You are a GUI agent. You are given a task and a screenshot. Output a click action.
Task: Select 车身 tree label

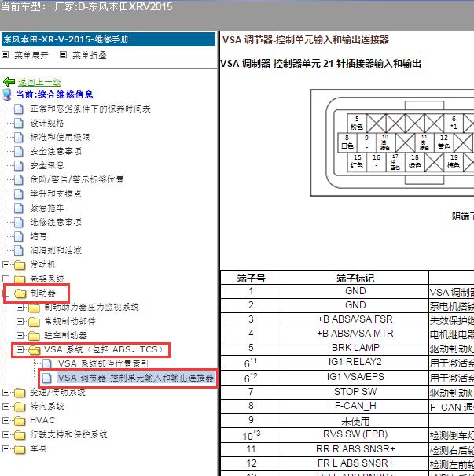[39, 449]
